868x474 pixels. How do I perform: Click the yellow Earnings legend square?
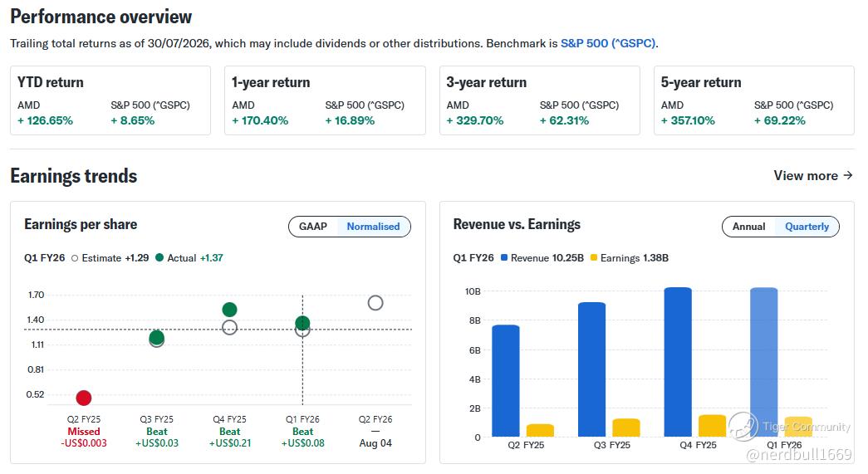tap(594, 257)
